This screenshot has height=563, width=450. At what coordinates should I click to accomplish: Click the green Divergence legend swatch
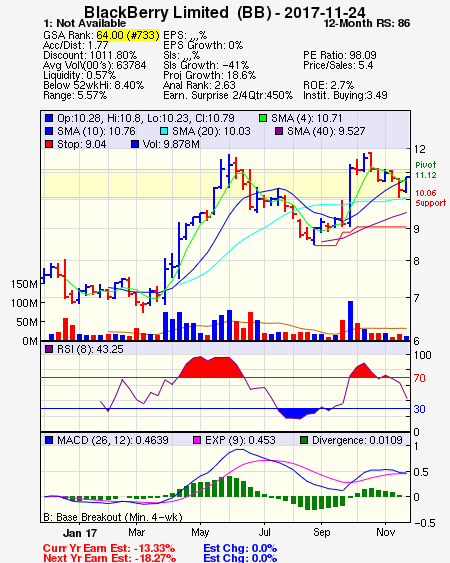304,440
